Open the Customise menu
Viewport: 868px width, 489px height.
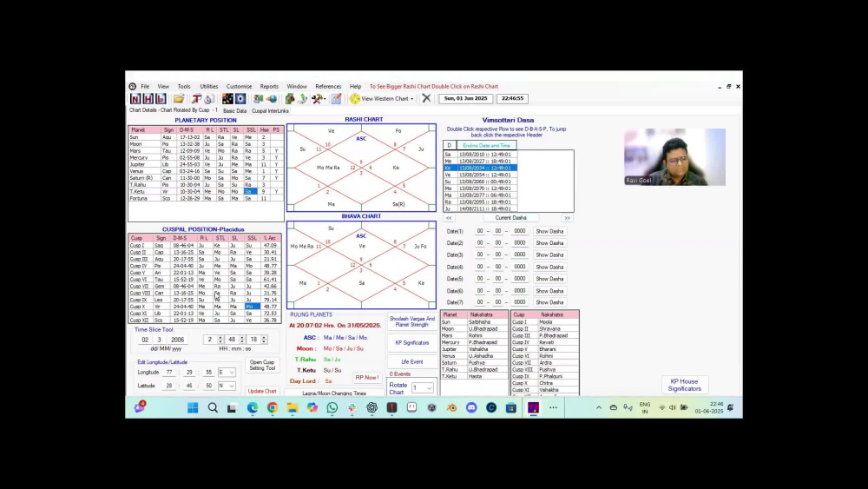coord(240,86)
